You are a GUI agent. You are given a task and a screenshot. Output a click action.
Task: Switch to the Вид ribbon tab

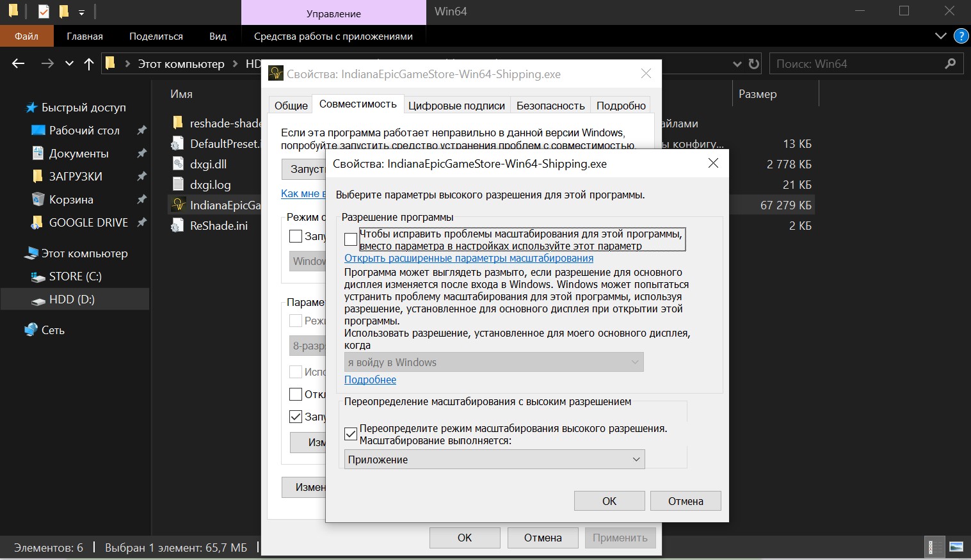tap(218, 36)
